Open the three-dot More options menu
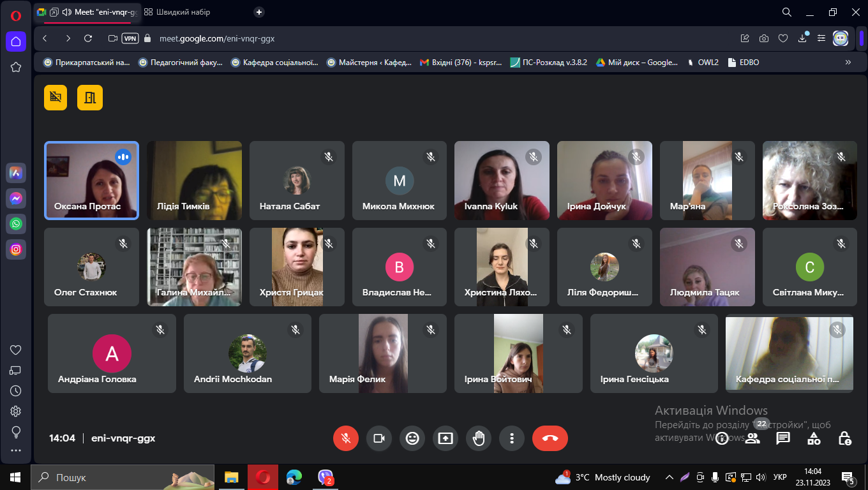 click(512, 438)
